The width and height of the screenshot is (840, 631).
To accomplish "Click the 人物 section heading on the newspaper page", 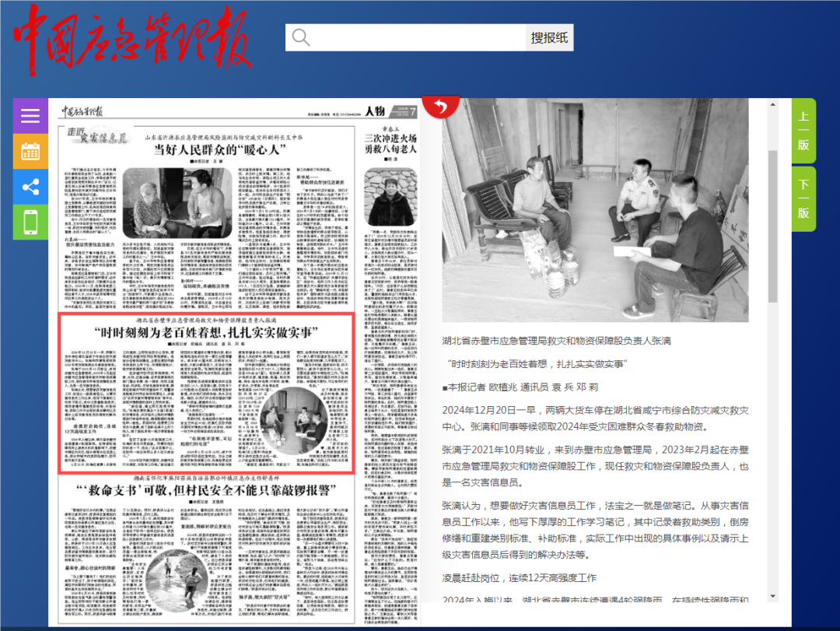I will tap(375, 111).
